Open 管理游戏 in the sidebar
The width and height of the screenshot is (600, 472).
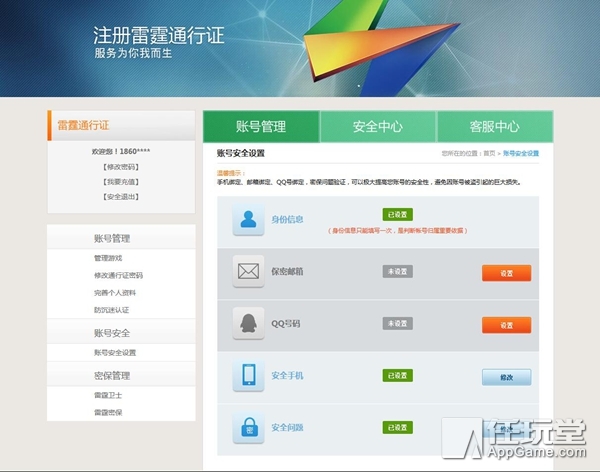coord(108,258)
